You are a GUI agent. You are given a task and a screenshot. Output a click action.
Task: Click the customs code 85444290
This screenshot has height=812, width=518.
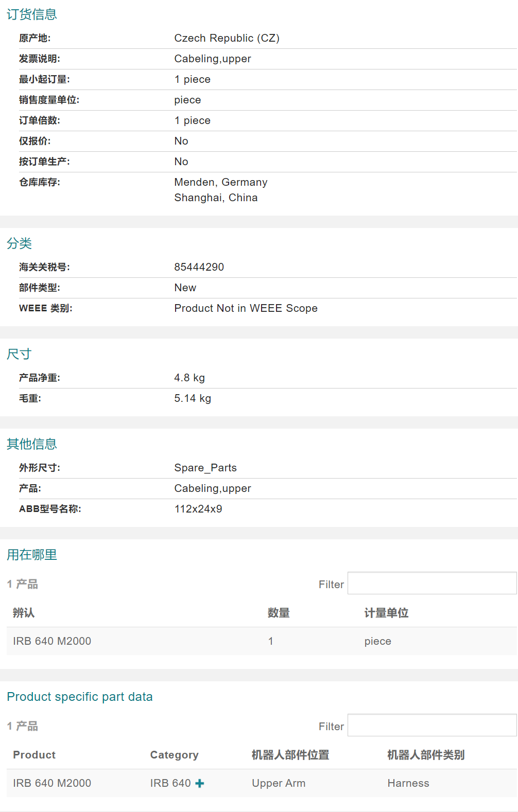(x=199, y=267)
